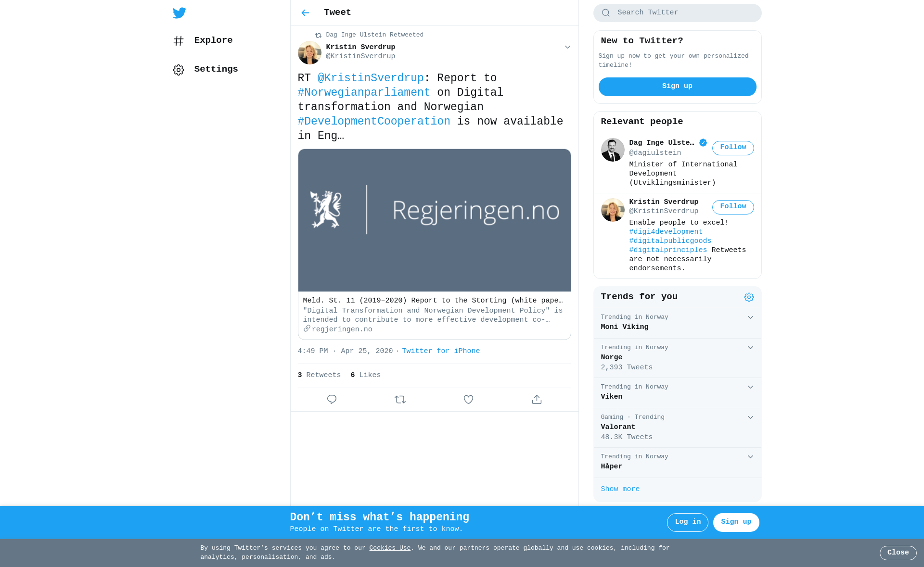
Task: Expand options for Valorant trend
Action: 750,417
